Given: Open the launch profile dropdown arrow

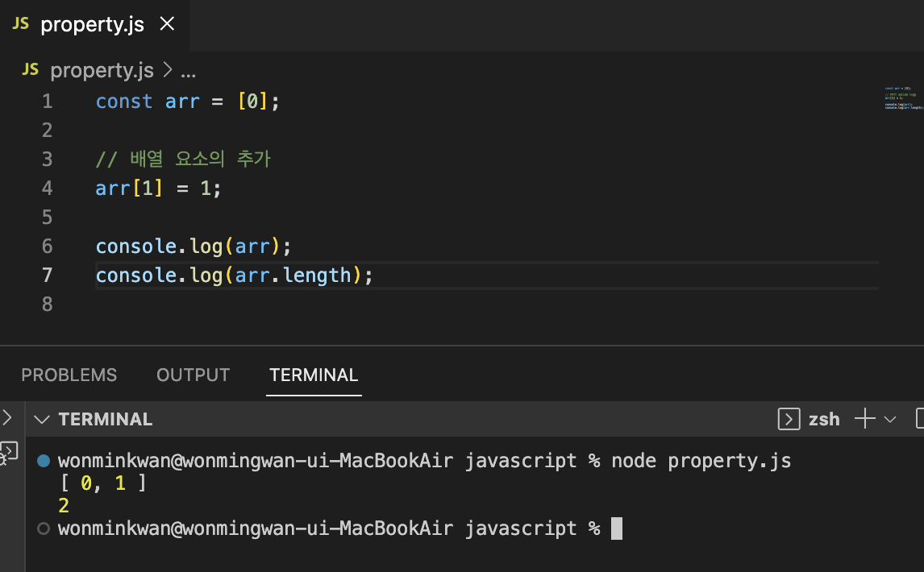Looking at the screenshot, I should coord(890,420).
